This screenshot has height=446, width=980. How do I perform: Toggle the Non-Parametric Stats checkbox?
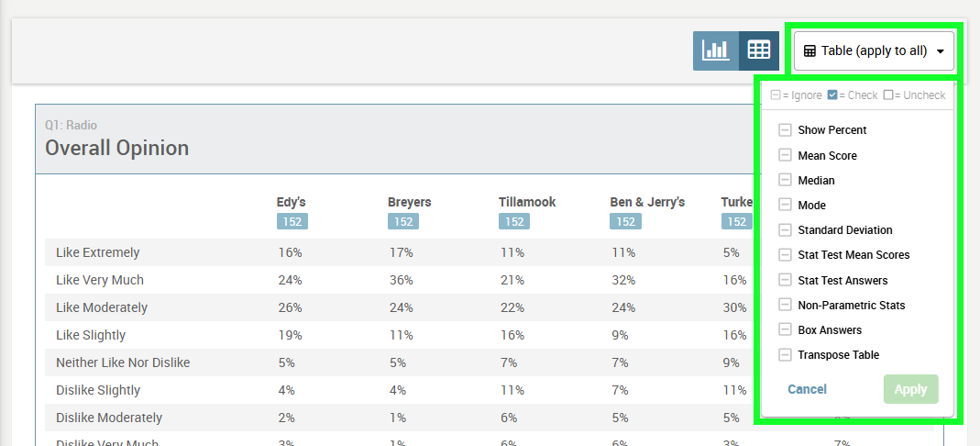[785, 305]
